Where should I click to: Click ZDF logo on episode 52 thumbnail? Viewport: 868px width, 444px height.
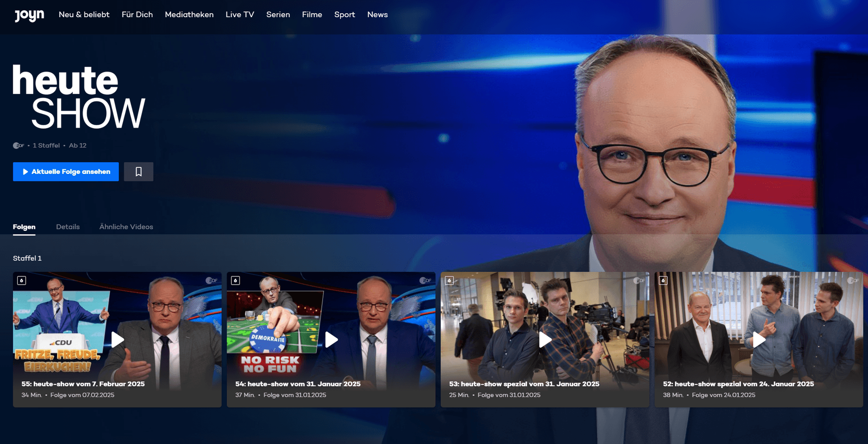853,280
